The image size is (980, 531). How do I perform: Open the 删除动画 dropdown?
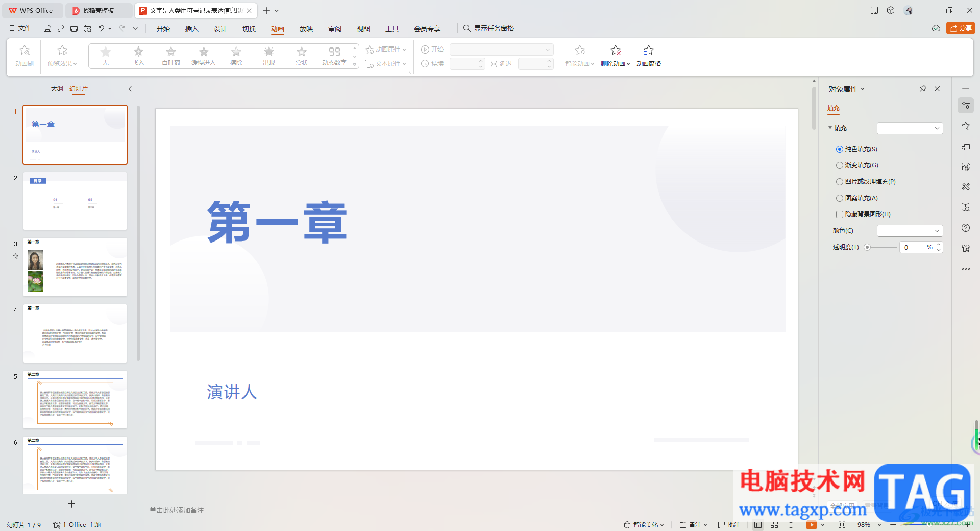tap(615, 63)
